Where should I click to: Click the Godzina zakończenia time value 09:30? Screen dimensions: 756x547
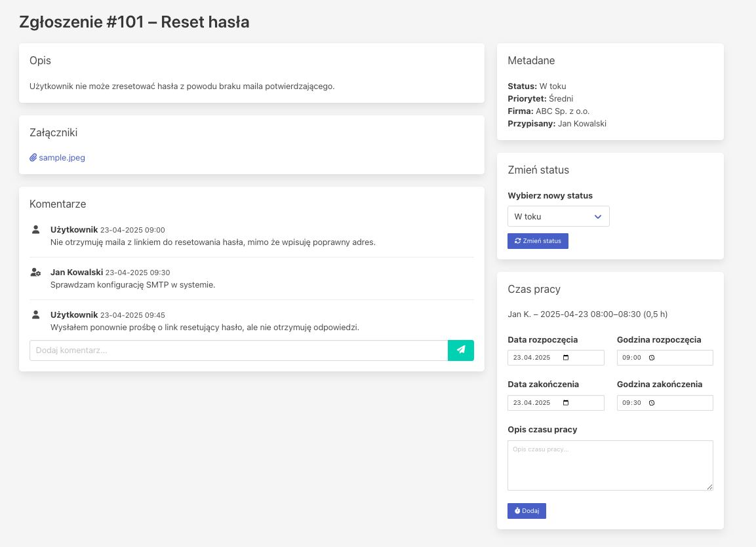(631, 403)
